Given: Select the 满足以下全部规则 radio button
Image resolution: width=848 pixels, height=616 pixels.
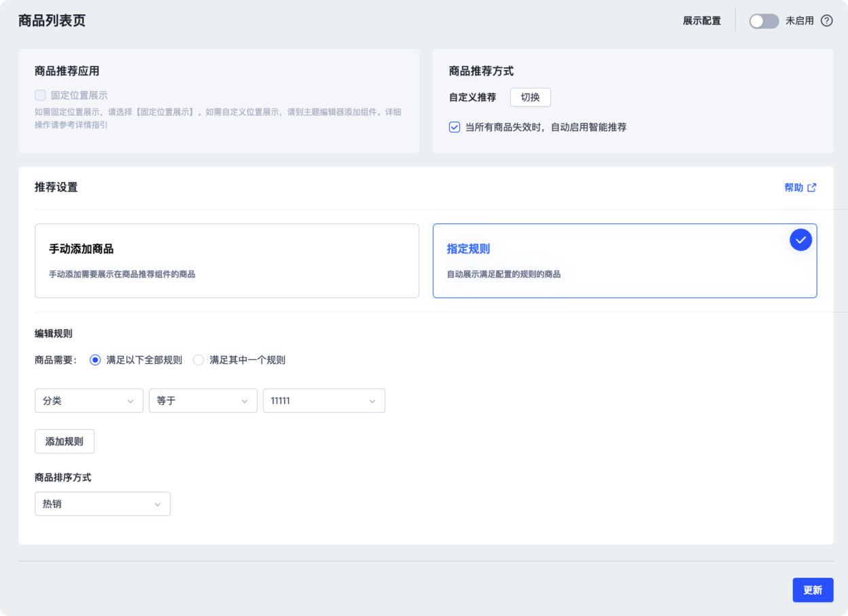Looking at the screenshot, I should pyautogui.click(x=95, y=360).
